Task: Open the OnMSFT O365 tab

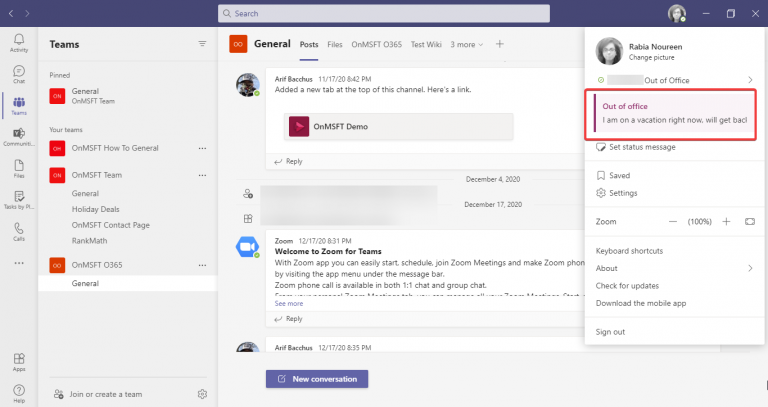Action: click(376, 45)
